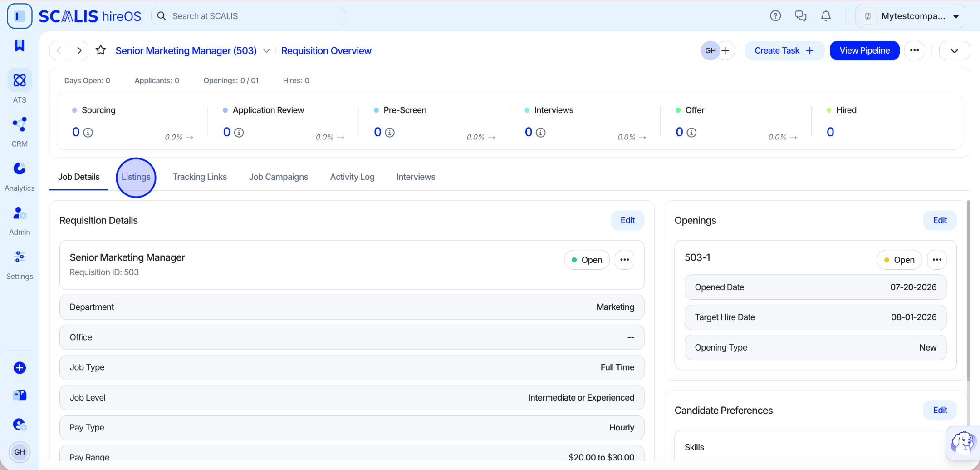This screenshot has height=470, width=980.
Task: Show info for Sourcing stage count
Action: point(88,133)
